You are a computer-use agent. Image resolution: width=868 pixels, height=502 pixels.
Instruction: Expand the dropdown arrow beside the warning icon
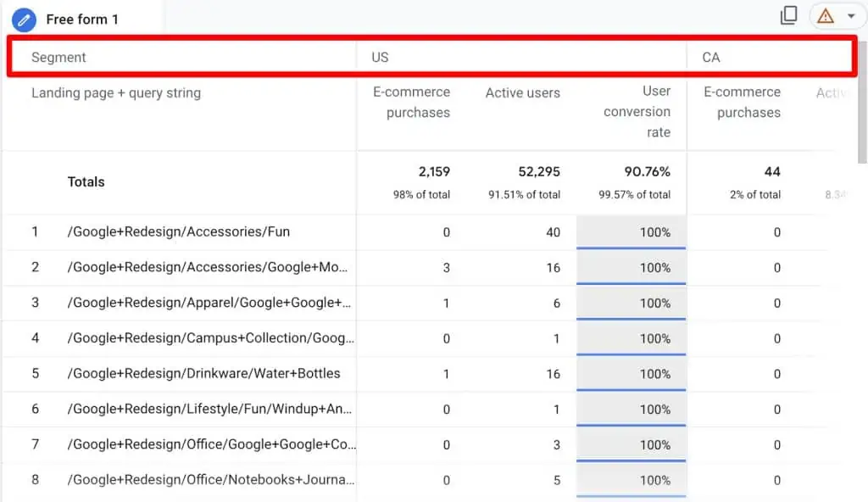[853, 15]
